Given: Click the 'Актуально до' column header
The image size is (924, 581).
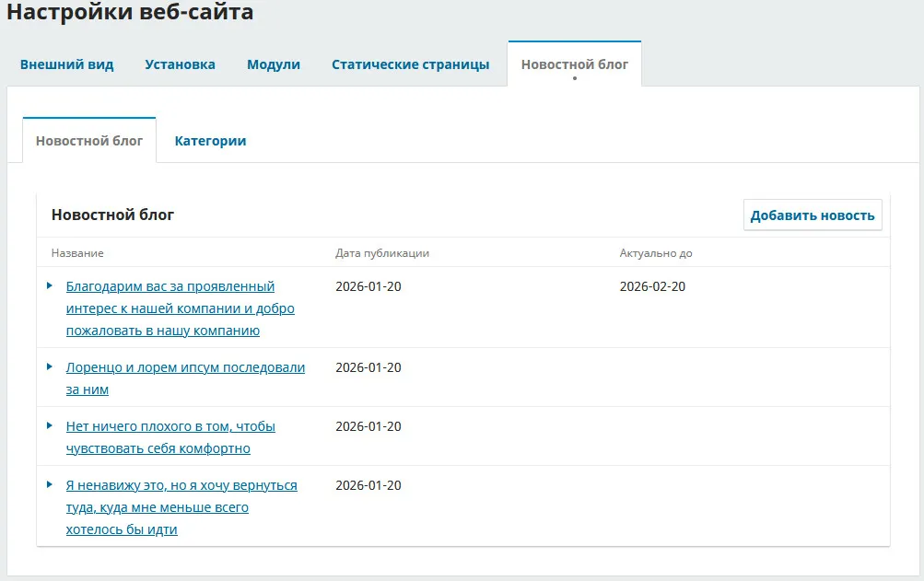Looking at the screenshot, I should coord(655,253).
